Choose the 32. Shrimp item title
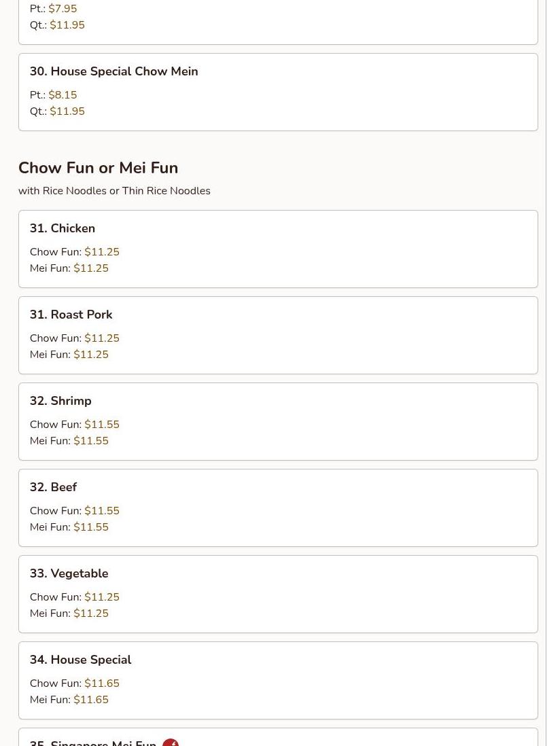Image resolution: width=560 pixels, height=746 pixels. coord(60,401)
